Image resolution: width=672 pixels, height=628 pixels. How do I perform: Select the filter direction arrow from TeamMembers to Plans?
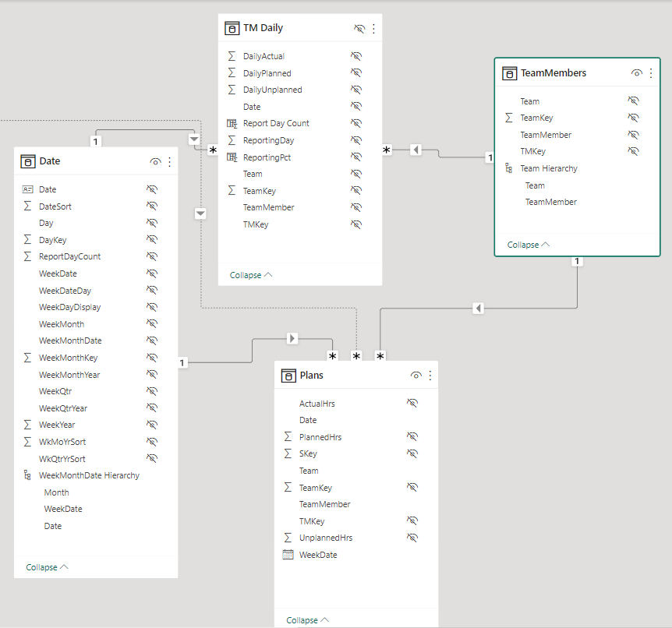[479, 308]
